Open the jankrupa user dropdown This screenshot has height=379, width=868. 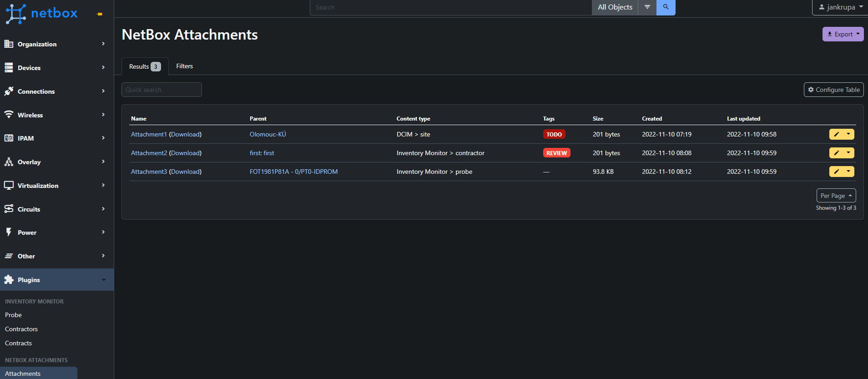(840, 7)
